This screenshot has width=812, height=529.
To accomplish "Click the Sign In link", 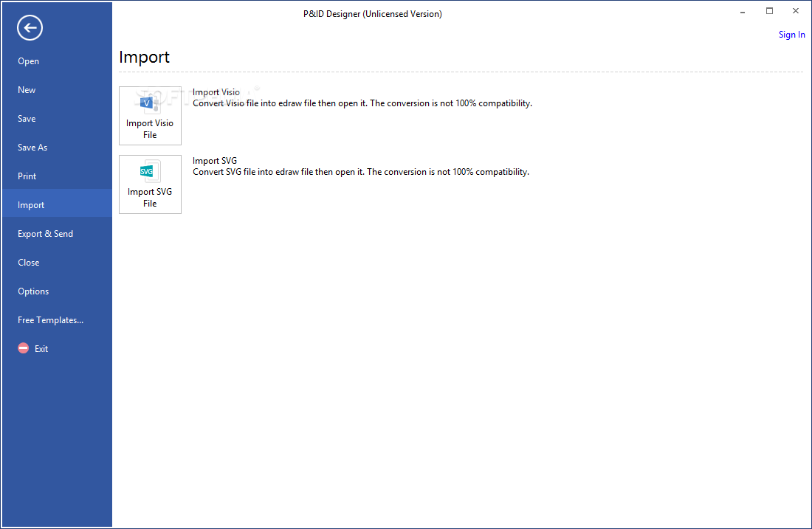I will coord(792,35).
